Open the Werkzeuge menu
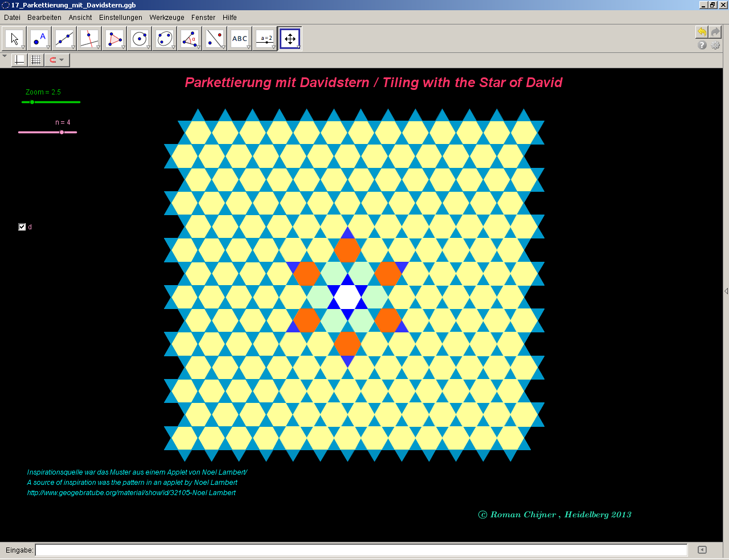This screenshot has height=560, width=729. click(166, 18)
